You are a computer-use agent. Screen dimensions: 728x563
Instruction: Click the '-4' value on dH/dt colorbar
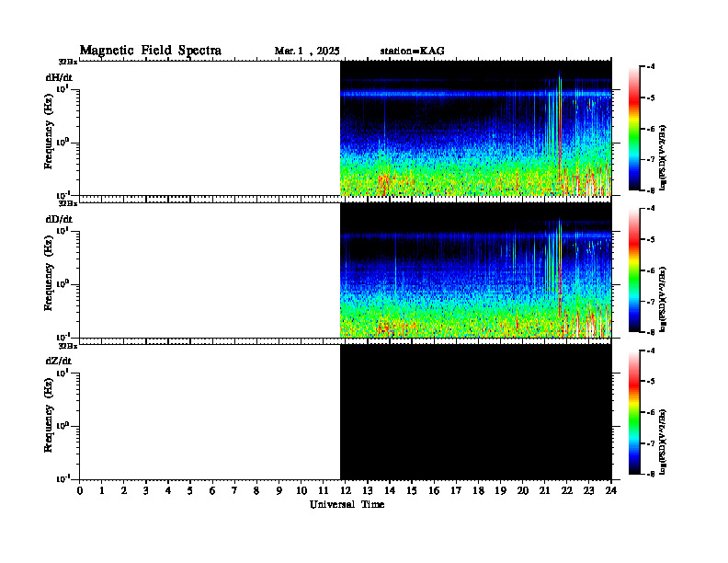click(651, 67)
